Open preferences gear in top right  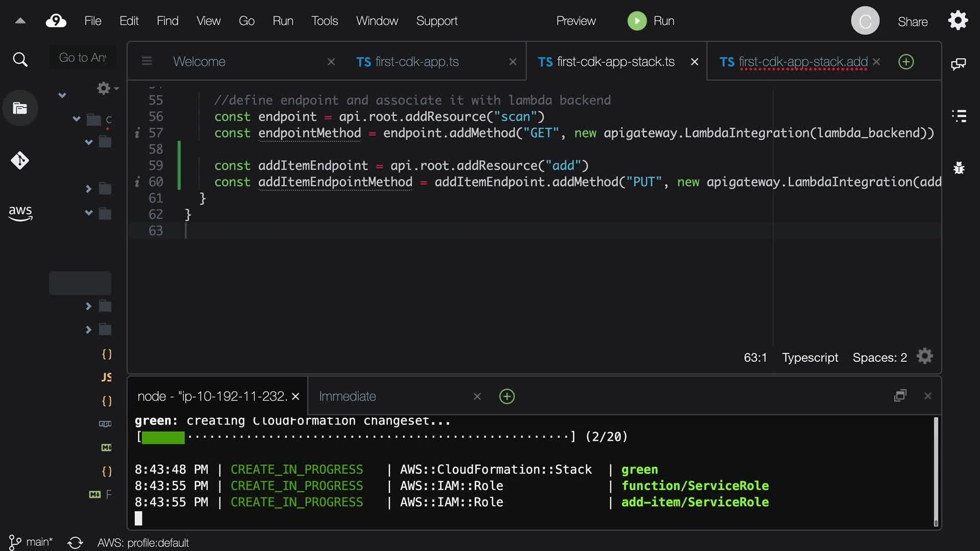[958, 21]
